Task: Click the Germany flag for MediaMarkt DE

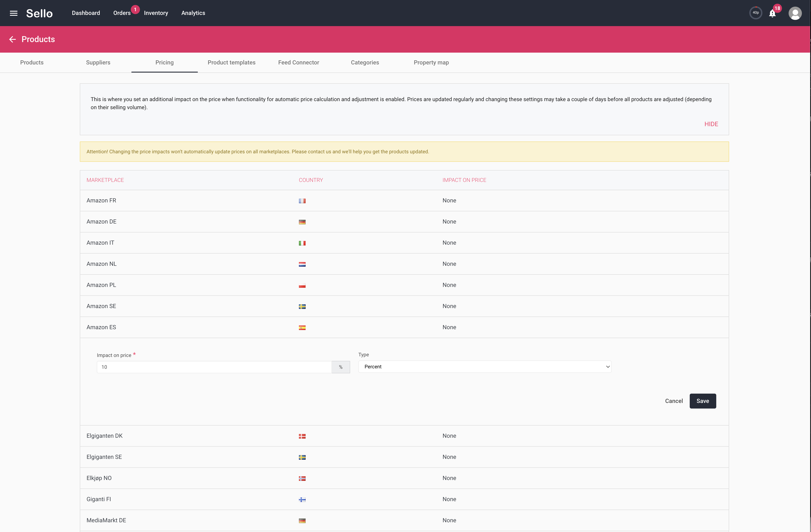Action: pyautogui.click(x=302, y=521)
